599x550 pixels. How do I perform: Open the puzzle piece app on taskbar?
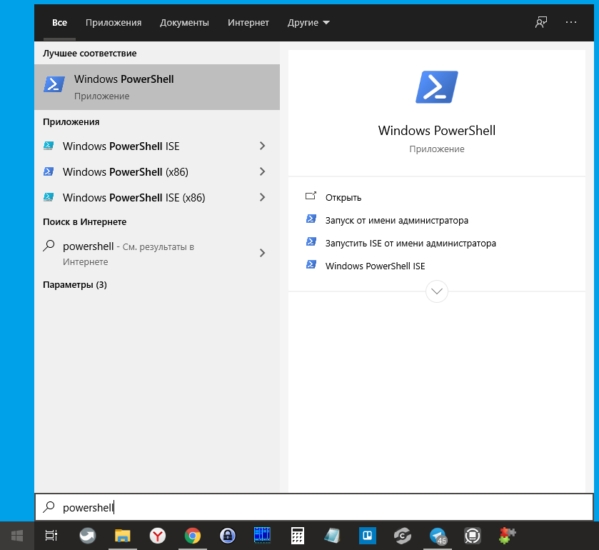pyautogui.click(x=507, y=535)
